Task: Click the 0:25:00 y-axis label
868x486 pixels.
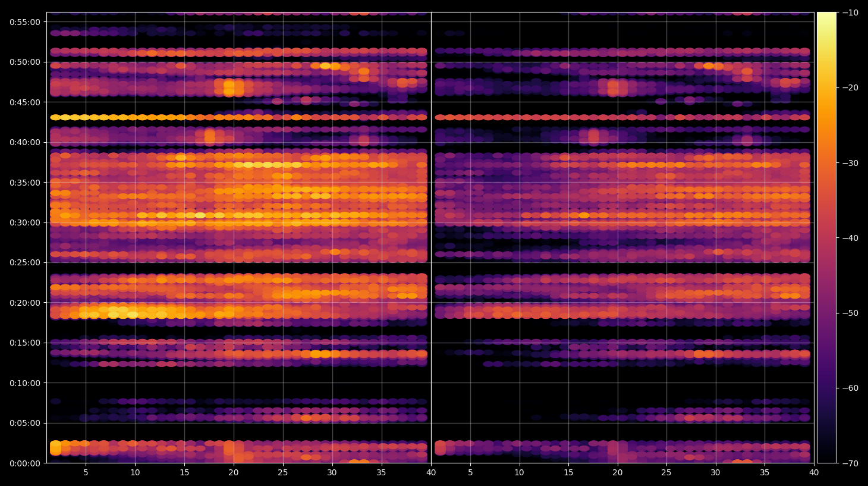Action: coord(25,262)
